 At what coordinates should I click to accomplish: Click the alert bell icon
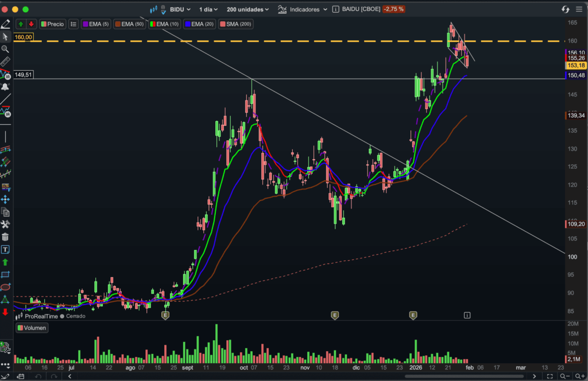click(5, 87)
